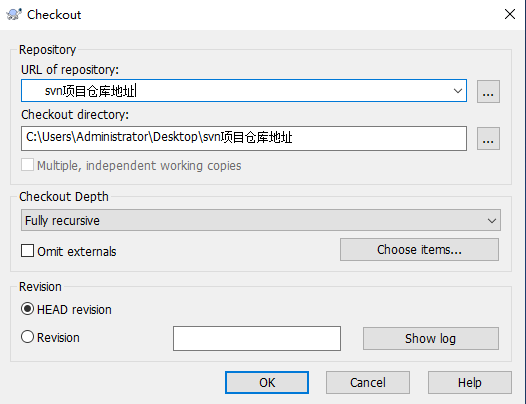Click the "Checkout directory:" label
Viewport: 526px width, 404px height.
point(75,114)
